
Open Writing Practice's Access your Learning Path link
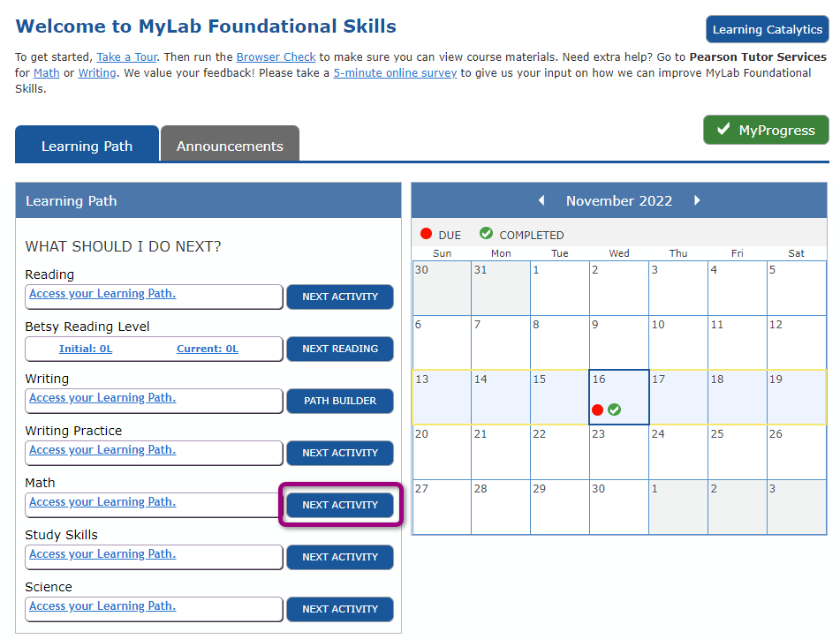(102, 450)
